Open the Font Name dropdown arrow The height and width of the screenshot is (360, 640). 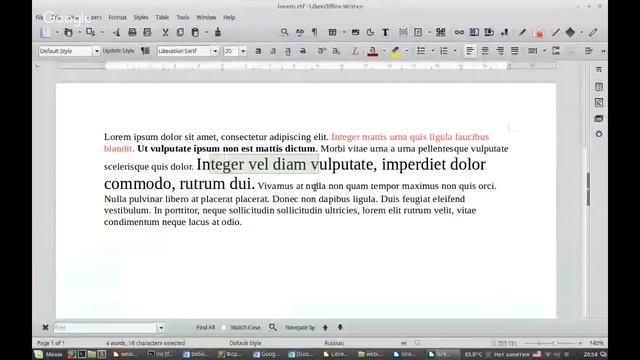click(x=215, y=51)
